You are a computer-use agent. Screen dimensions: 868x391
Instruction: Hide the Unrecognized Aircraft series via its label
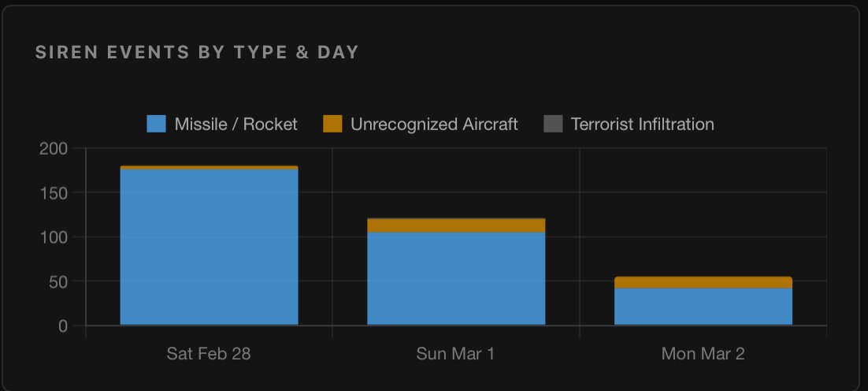pyautogui.click(x=434, y=124)
